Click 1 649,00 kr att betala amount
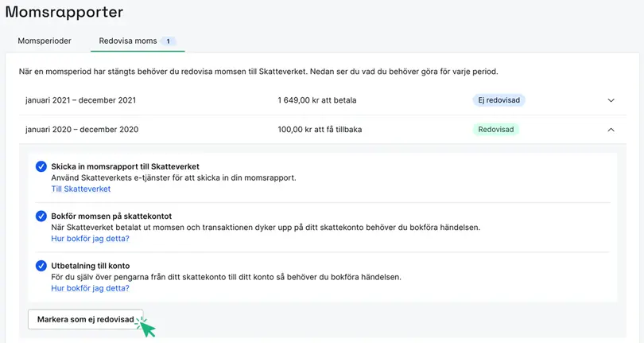 point(317,100)
